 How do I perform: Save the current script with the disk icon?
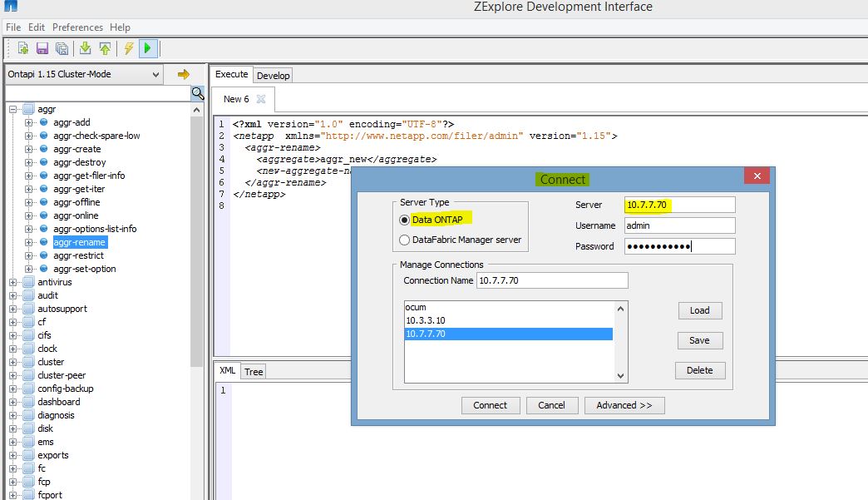tap(42, 48)
